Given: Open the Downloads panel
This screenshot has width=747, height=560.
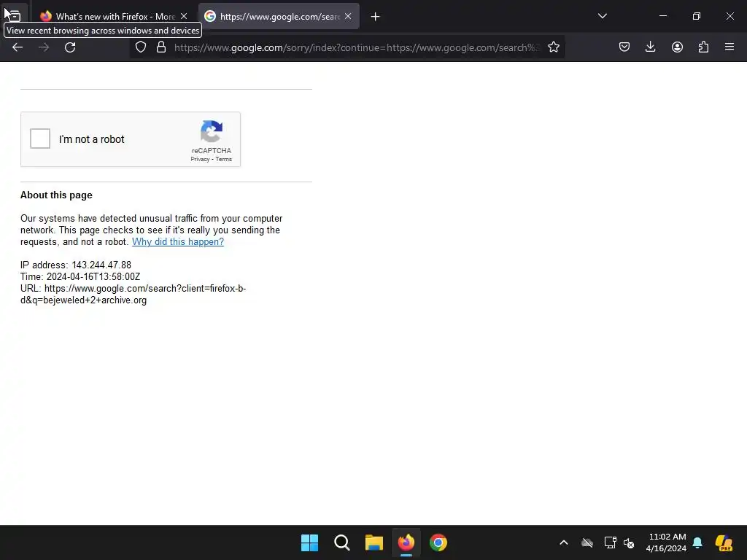Looking at the screenshot, I should [650, 47].
